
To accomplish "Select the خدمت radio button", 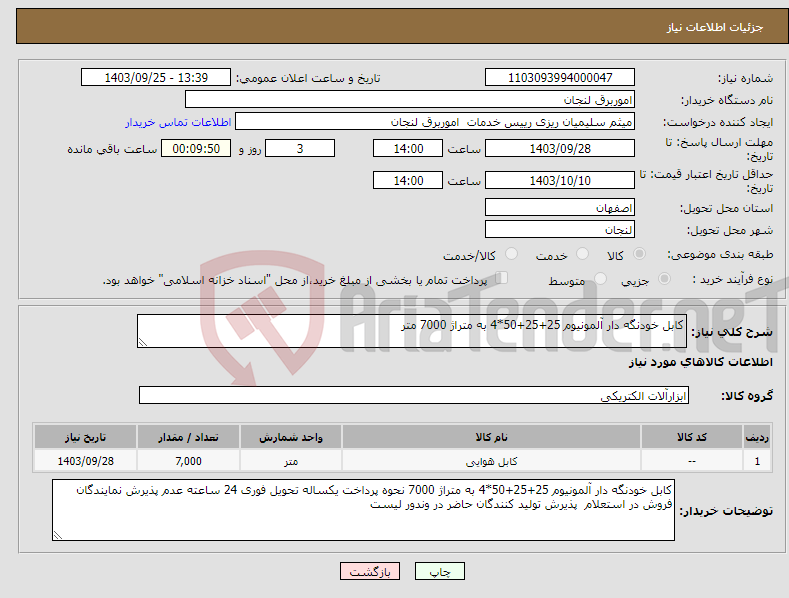I will pos(582,254).
